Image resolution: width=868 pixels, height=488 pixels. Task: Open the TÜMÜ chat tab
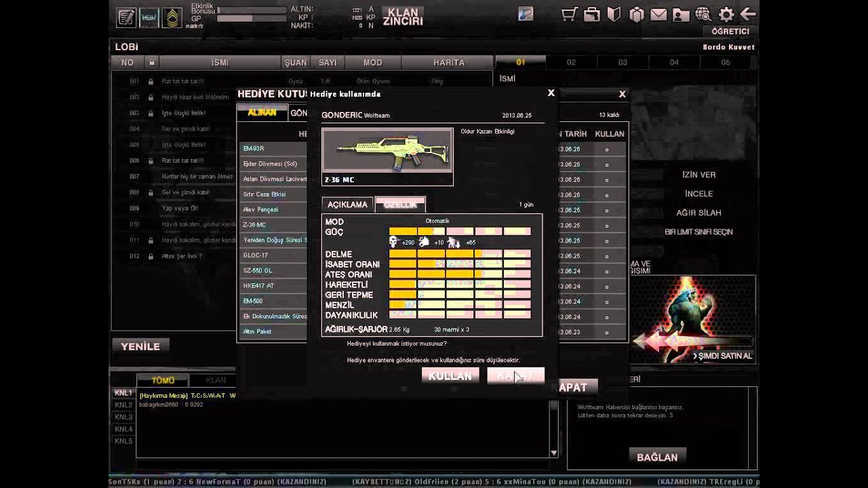163,381
